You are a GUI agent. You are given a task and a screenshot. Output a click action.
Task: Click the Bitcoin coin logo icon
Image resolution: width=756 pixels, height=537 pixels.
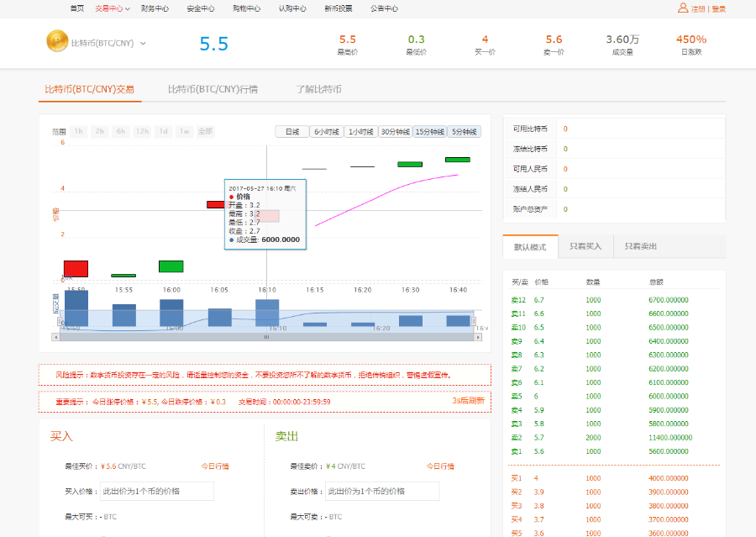tap(57, 42)
